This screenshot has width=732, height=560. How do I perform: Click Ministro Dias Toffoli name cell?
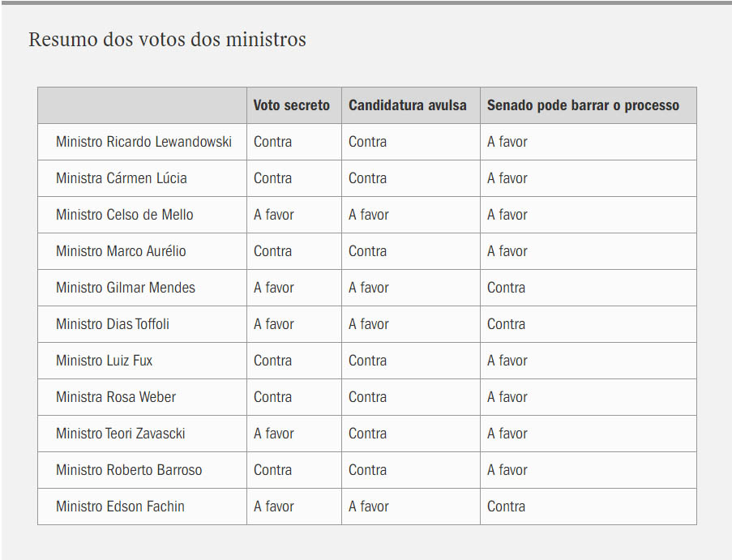[143, 324]
